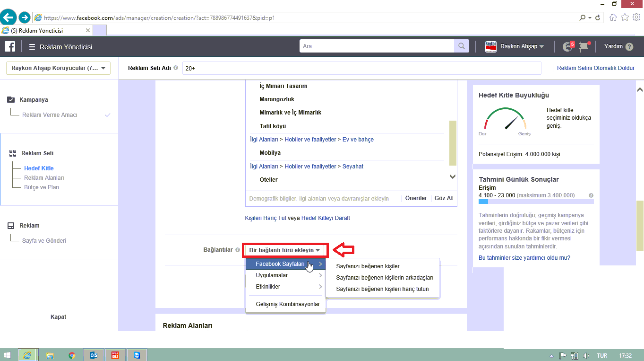Open the Bir bağlantı türü ekleyin dropdown
The height and width of the screenshot is (361, 644).
pyautogui.click(x=284, y=250)
